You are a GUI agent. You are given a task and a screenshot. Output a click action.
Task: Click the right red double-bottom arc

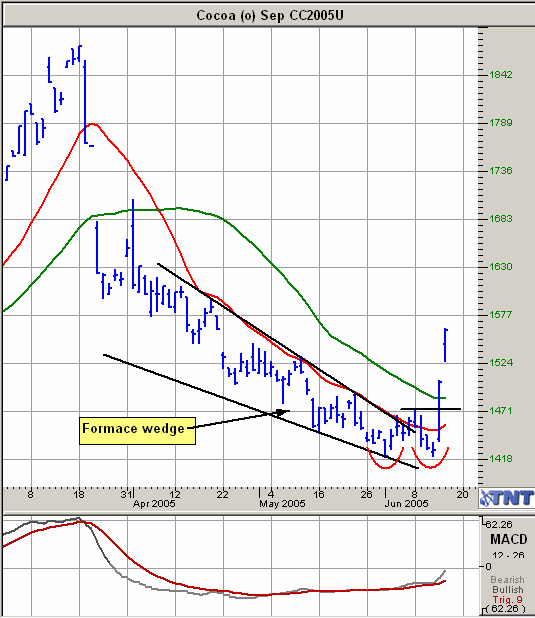pos(431,460)
